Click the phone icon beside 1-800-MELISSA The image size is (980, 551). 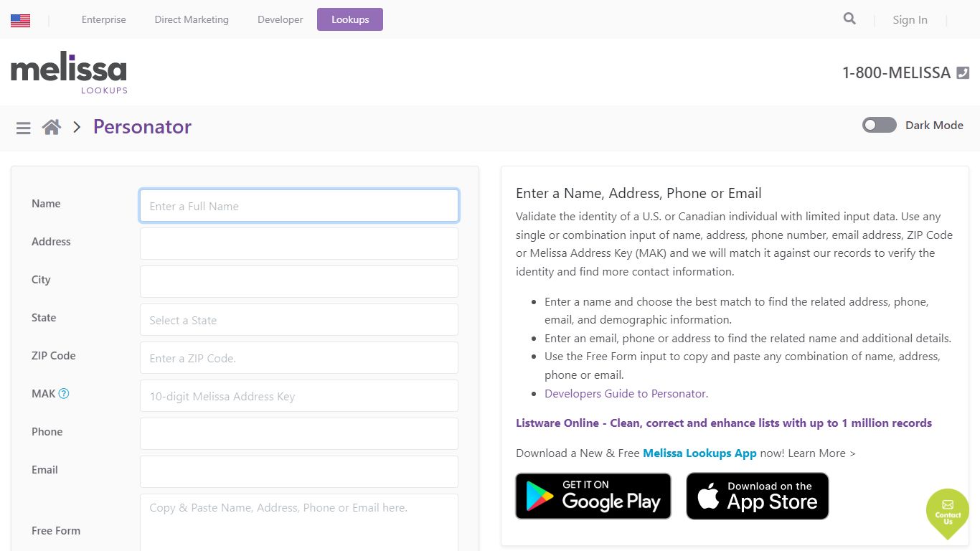point(963,72)
